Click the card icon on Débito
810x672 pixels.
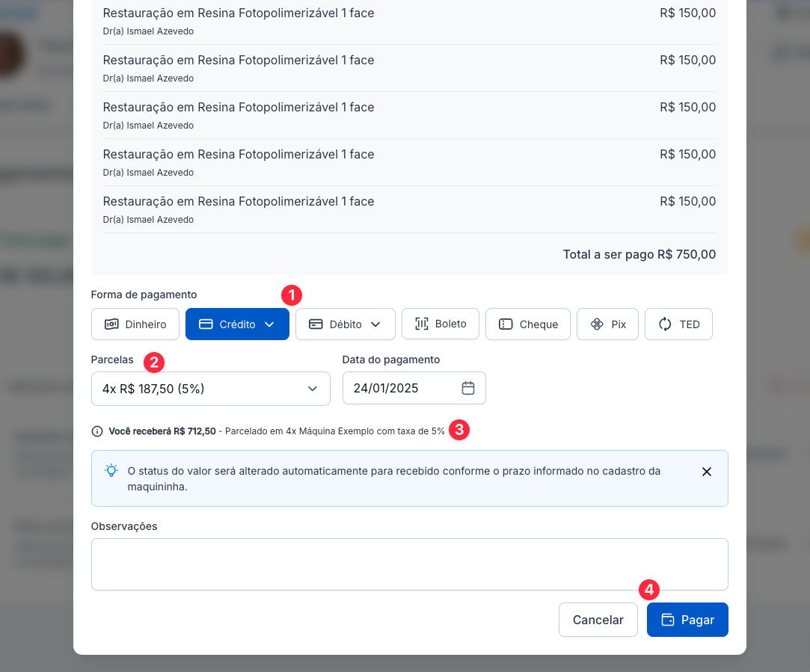click(x=316, y=324)
